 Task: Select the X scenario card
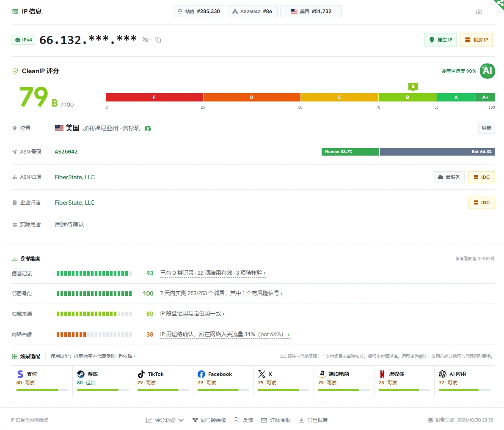[x=284, y=381]
